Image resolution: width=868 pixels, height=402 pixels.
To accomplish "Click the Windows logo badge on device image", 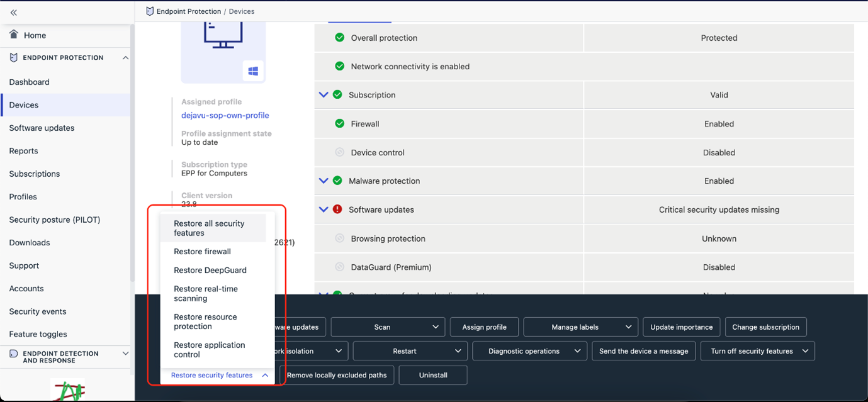I will 253,71.
